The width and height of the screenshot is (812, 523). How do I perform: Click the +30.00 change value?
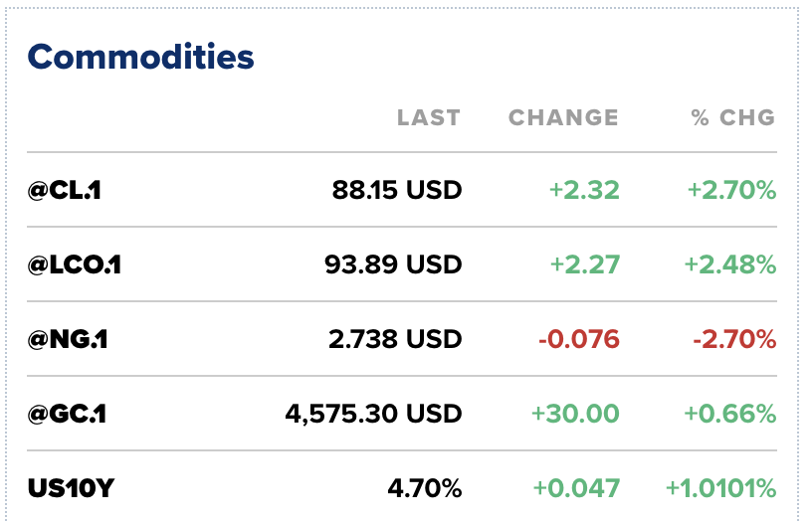575,414
